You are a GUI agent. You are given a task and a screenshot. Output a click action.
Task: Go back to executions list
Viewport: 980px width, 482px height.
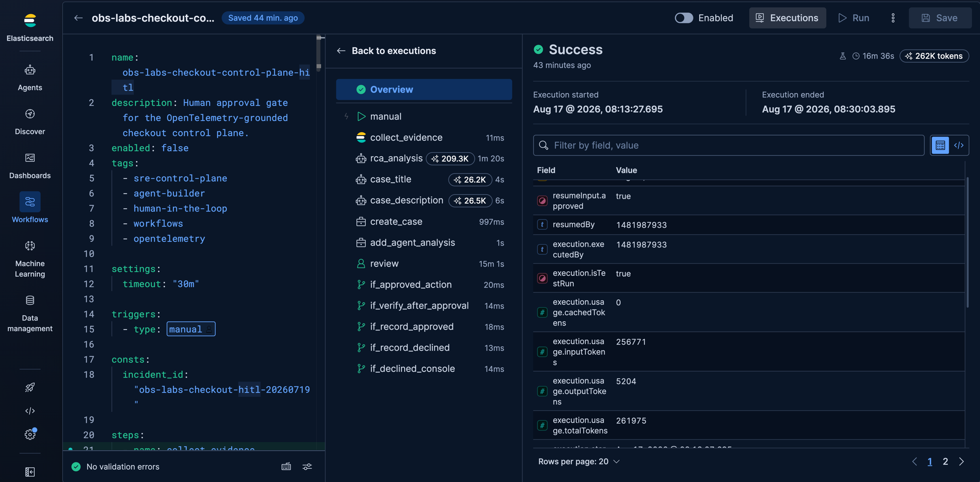coord(387,51)
